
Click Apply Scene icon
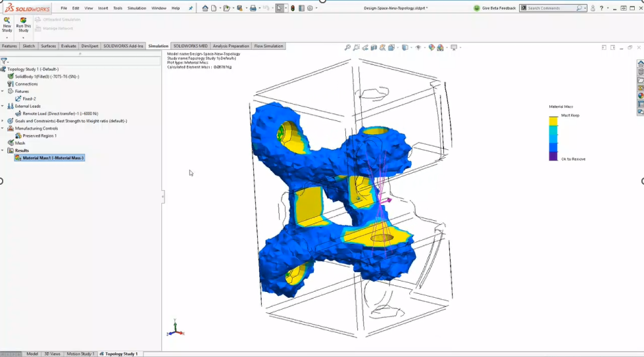point(440,47)
